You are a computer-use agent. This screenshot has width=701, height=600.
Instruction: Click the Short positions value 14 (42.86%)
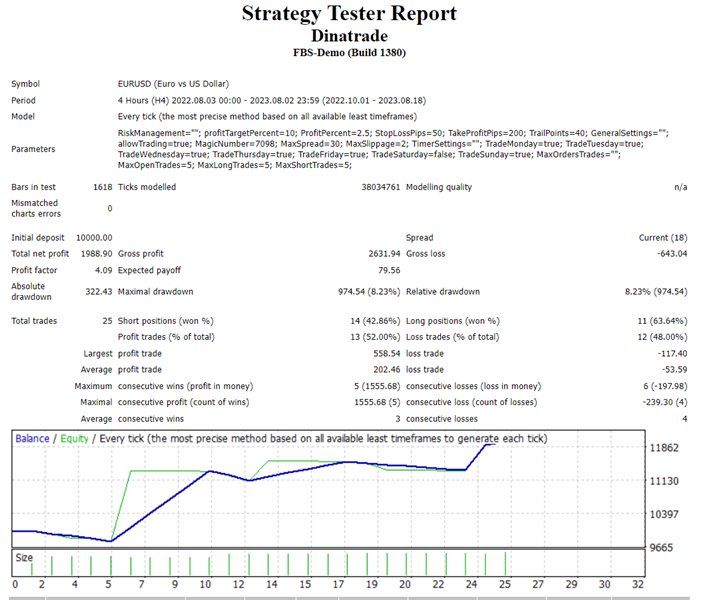click(x=375, y=321)
